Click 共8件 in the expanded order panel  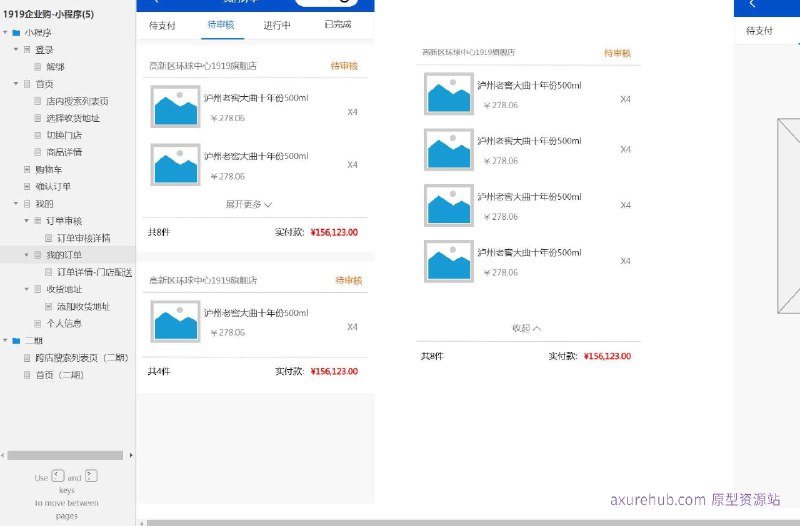[x=432, y=356]
